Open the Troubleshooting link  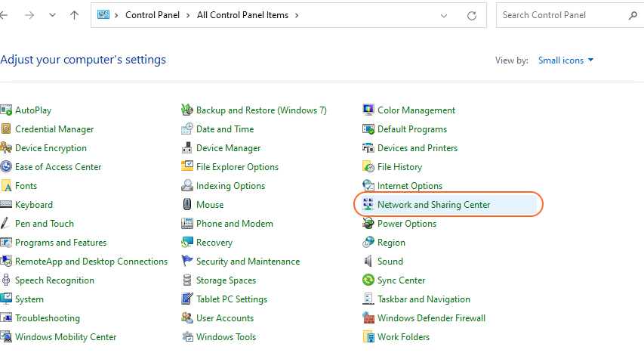coord(48,318)
